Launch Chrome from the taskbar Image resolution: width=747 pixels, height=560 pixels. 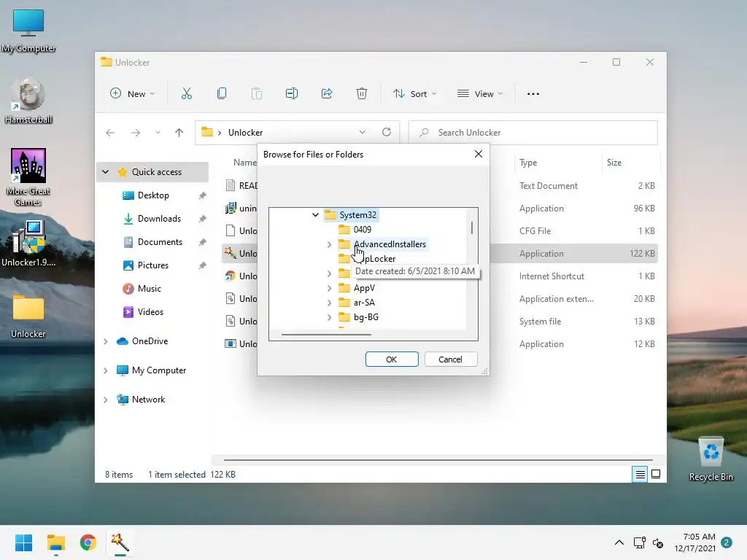(88, 542)
